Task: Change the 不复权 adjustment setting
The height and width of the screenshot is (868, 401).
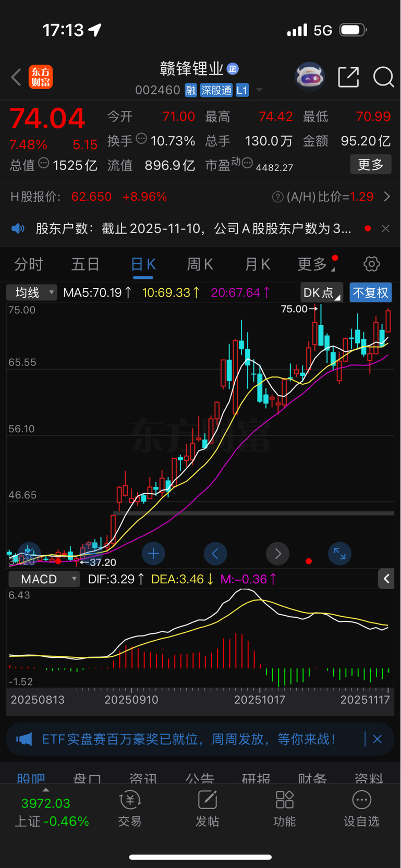Action: click(371, 292)
